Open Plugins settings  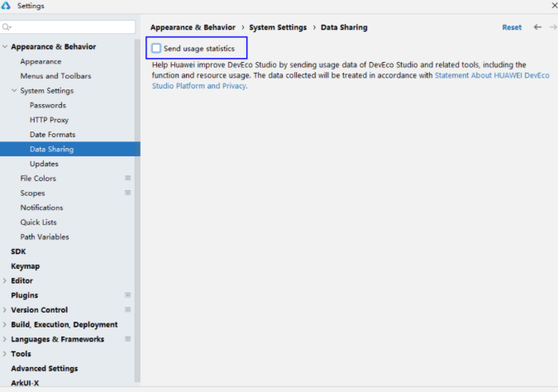click(24, 295)
